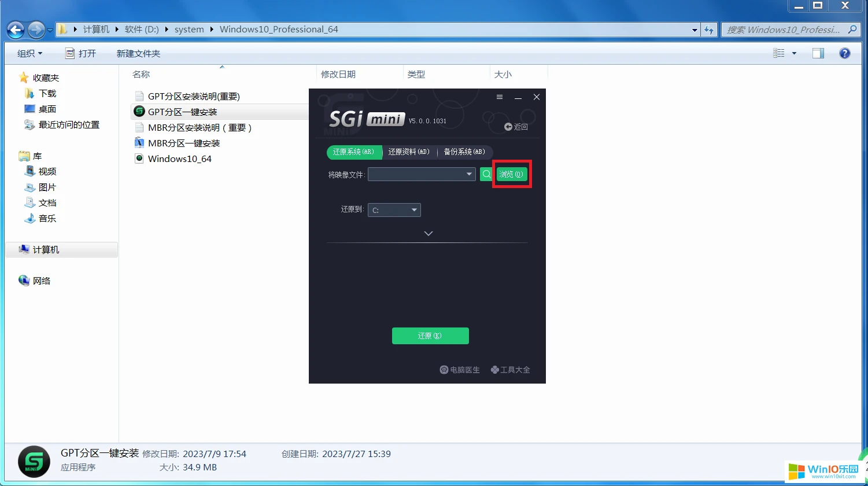Open the address bar history dropdown arrow
Viewport: 868px width, 486px height.
click(x=695, y=30)
